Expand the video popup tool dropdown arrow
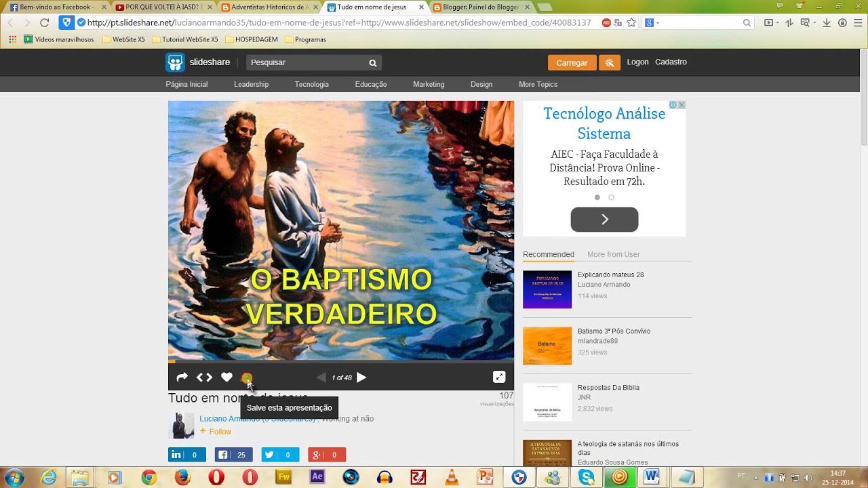This screenshot has width=868, height=488. tap(777, 23)
